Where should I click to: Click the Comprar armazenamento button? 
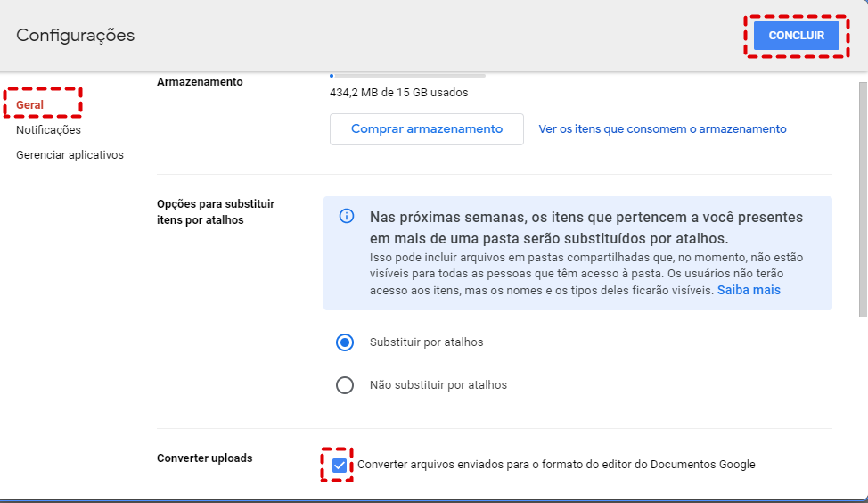point(427,128)
